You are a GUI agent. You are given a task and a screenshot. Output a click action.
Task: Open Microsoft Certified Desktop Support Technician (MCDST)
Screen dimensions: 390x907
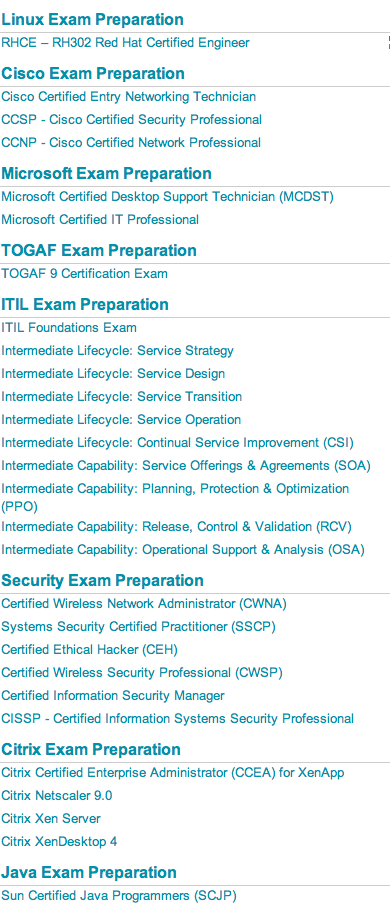point(167,197)
